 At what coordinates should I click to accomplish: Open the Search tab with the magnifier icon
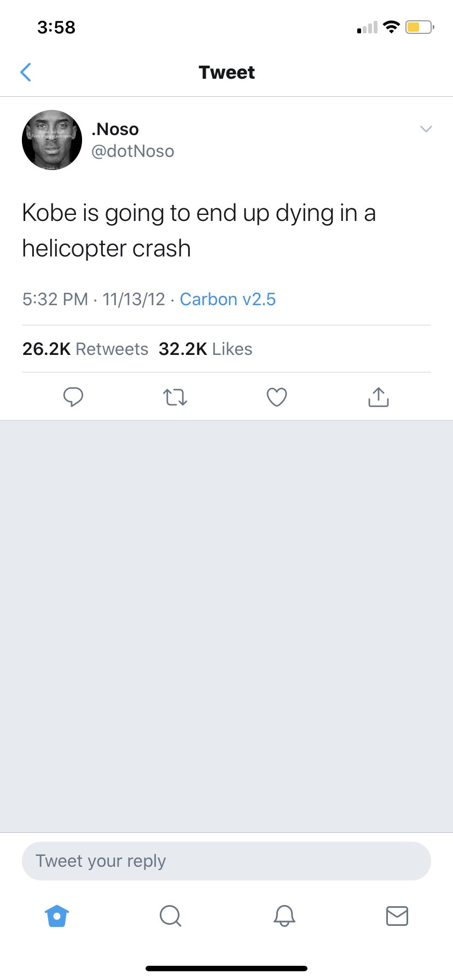tap(170, 915)
